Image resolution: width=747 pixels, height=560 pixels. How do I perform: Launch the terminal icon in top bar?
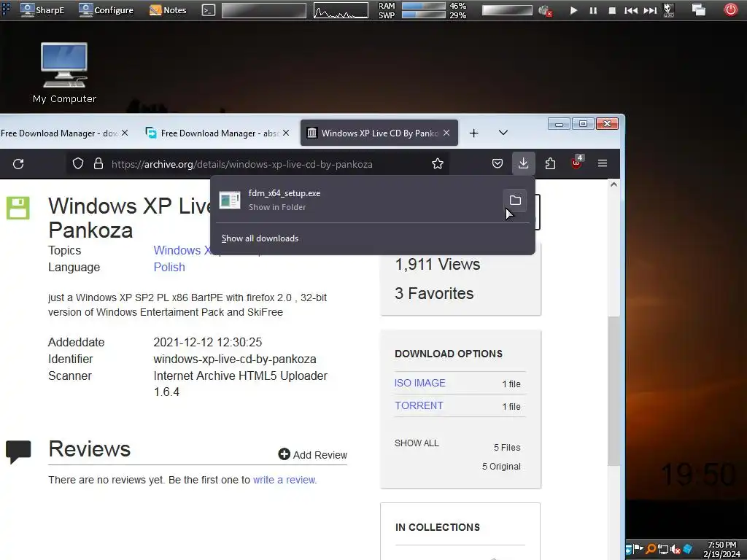click(208, 10)
